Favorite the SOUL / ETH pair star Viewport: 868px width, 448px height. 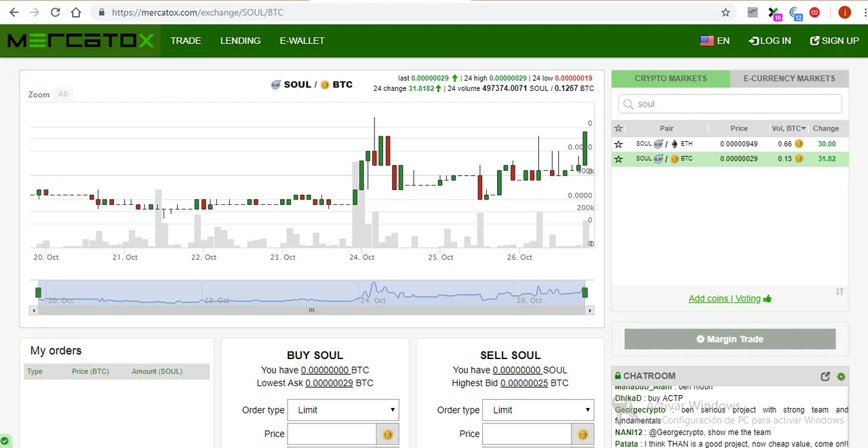click(618, 144)
